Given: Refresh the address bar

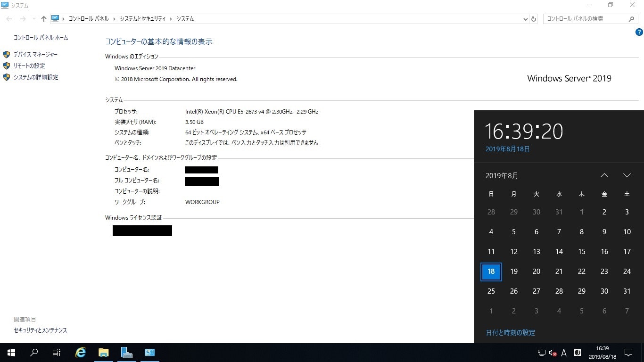Looking at the screenshot, I should [534, 19].
